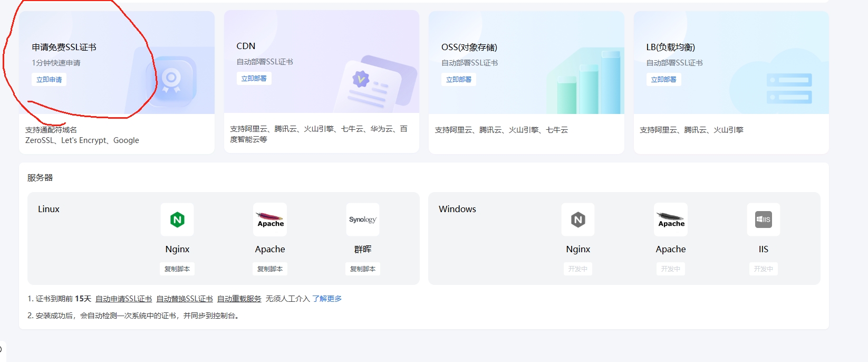Click LB providers text 支持阿里云、腾讯云、火山引擎

coord(692,130)
